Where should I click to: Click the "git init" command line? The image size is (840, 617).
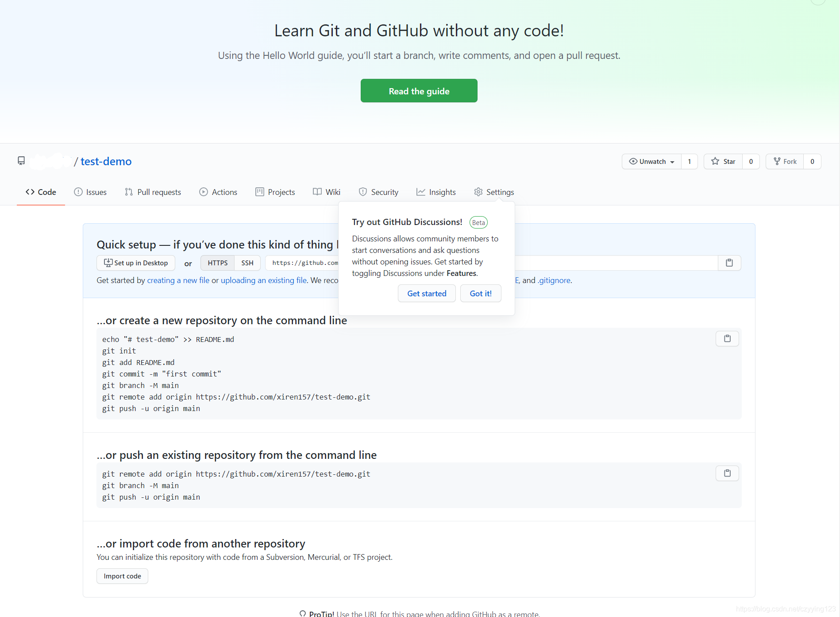point(119,351)
